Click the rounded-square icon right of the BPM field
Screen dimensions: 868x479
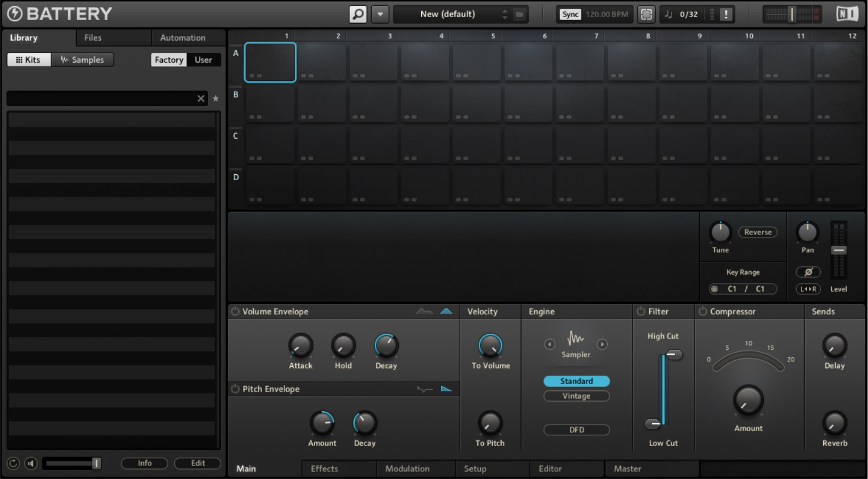coord(646,14)
